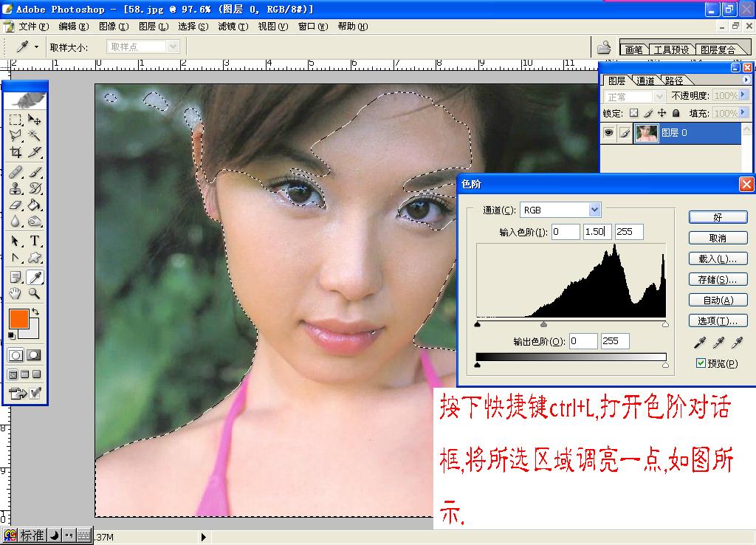Swap foreground and background colors
This screenshot has width=756, height=545.
click(x=35, y=312)
